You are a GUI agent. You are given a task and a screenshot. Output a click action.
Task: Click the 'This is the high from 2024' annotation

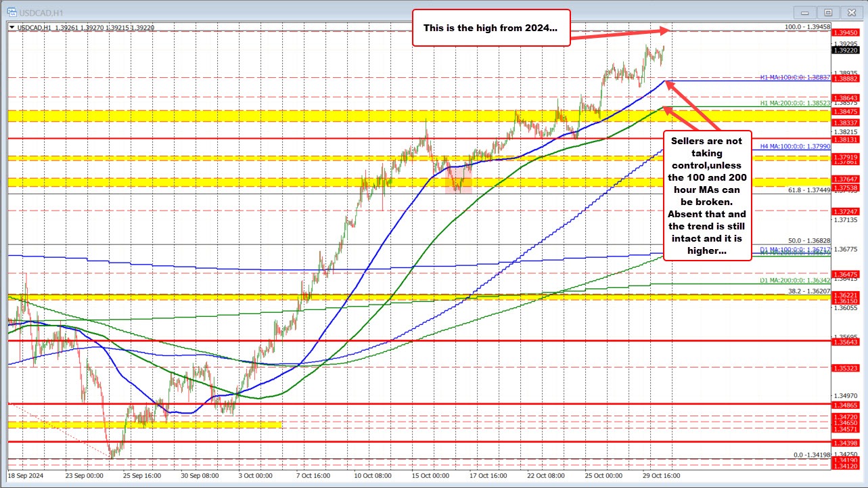click(x=491, y=28)
